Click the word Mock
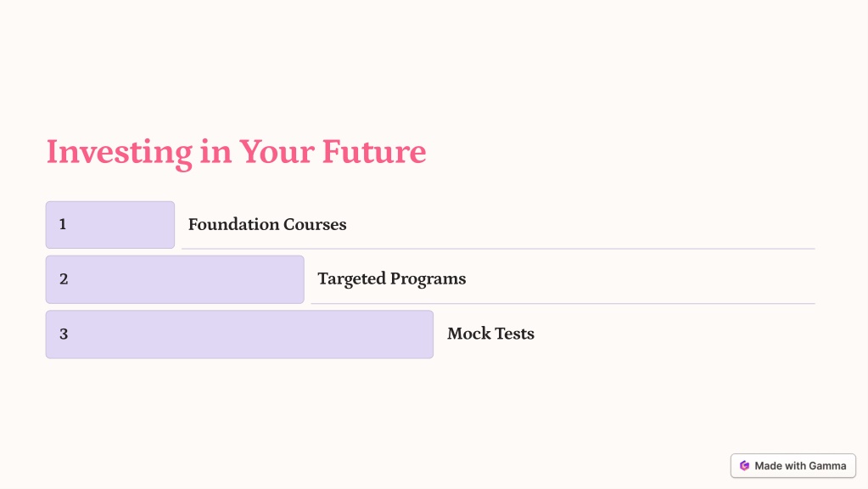The width and height of the screenshot is (868, 489). [468, 334]
